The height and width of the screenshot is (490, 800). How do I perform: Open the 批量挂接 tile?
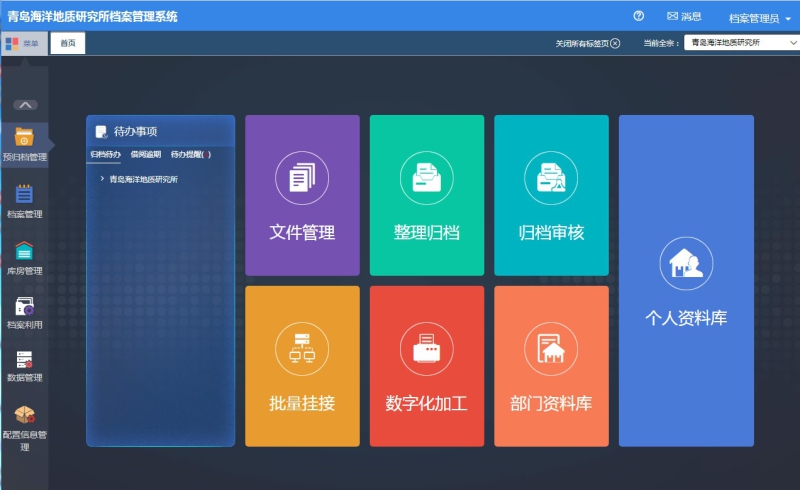pos(302,366)
